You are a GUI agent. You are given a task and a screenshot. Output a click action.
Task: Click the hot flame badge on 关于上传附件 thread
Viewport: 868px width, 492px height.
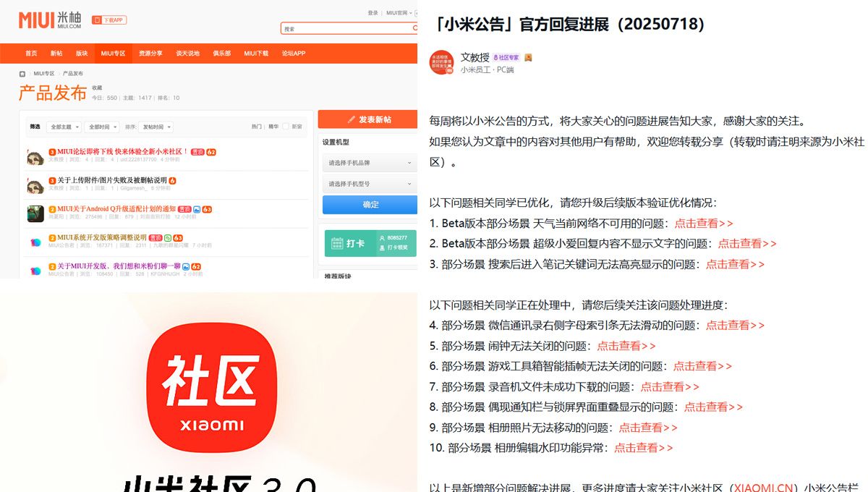173,180
